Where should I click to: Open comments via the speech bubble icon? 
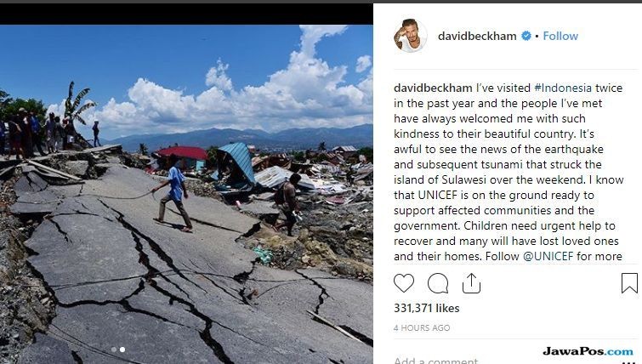pos(438,283)
